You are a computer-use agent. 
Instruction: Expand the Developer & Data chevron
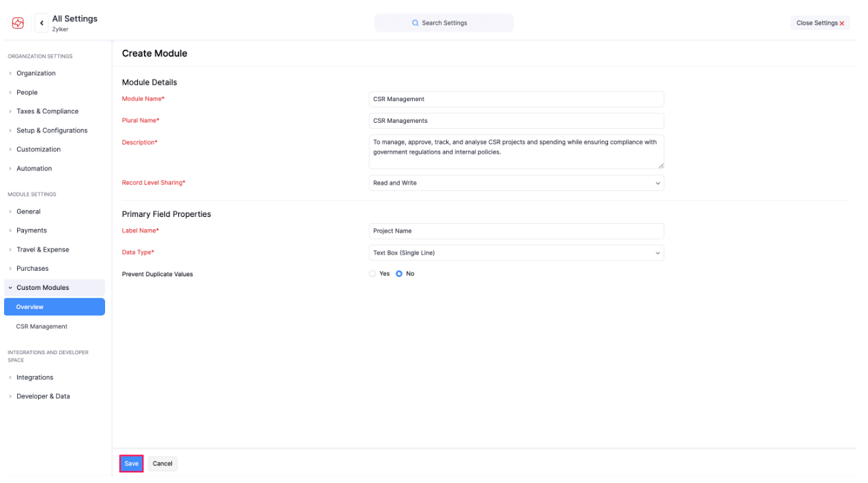10,396
